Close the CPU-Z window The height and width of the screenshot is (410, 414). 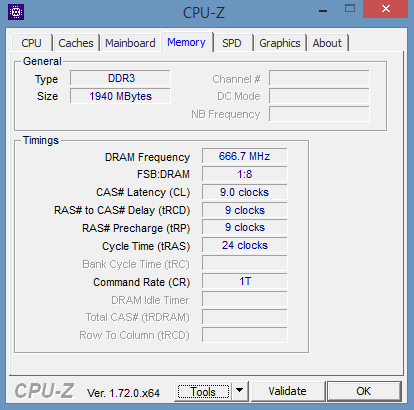tap(386, 9)
